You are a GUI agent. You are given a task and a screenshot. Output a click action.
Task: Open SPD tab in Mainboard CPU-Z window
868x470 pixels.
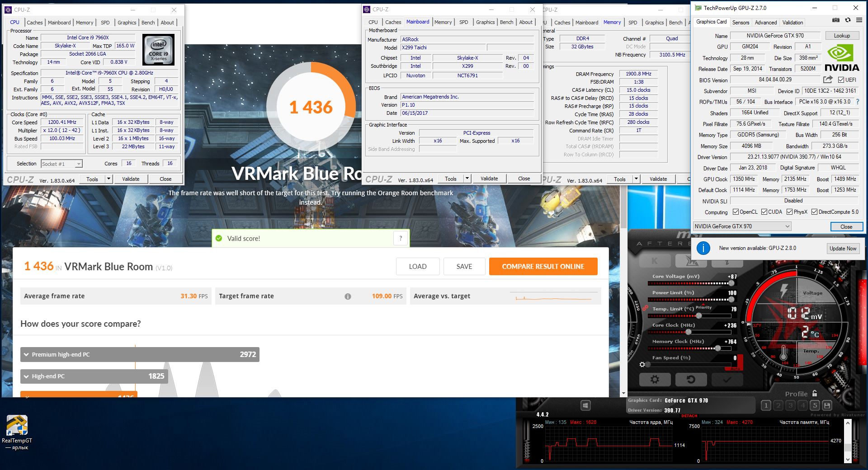pos(464,22)
